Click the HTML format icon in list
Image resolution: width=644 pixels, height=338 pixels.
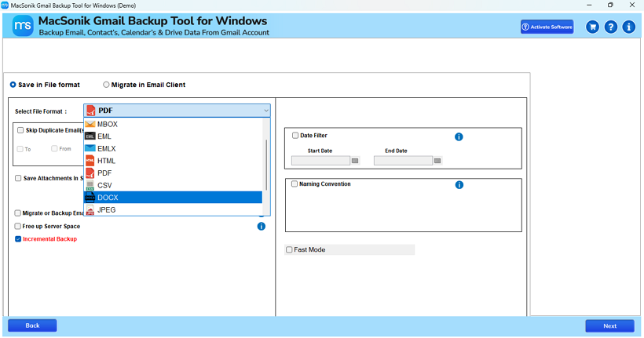tap(90, 161)
